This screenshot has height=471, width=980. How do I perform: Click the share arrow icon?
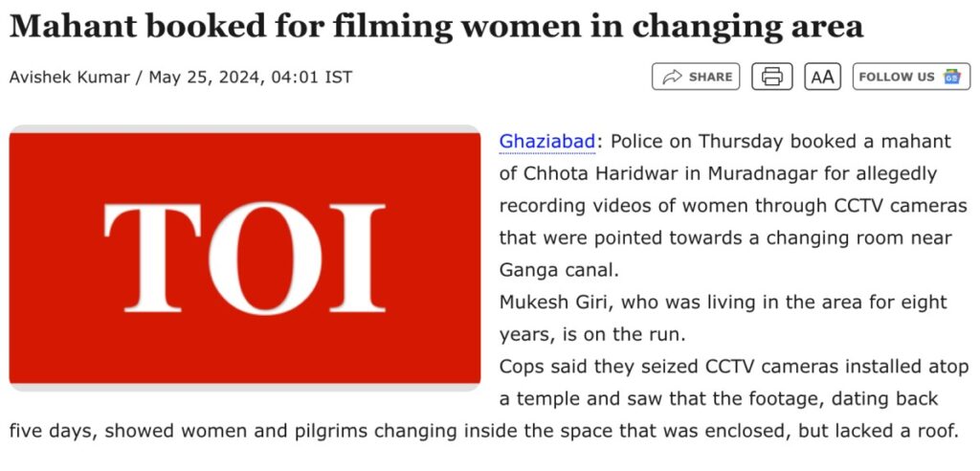(672, 77)
